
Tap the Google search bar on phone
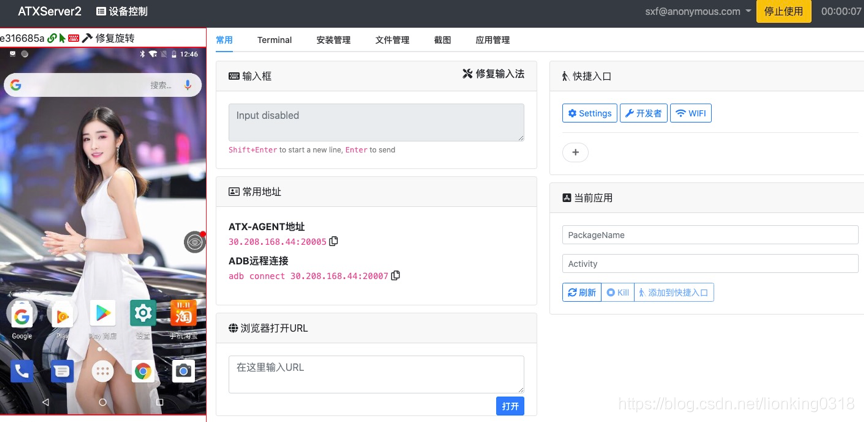tap(102, 85)
